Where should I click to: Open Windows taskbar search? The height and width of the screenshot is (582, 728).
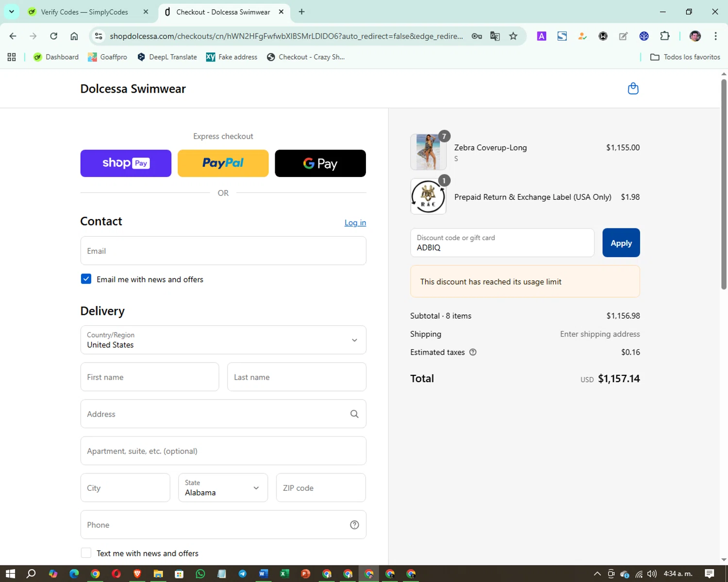pos(31,574)
